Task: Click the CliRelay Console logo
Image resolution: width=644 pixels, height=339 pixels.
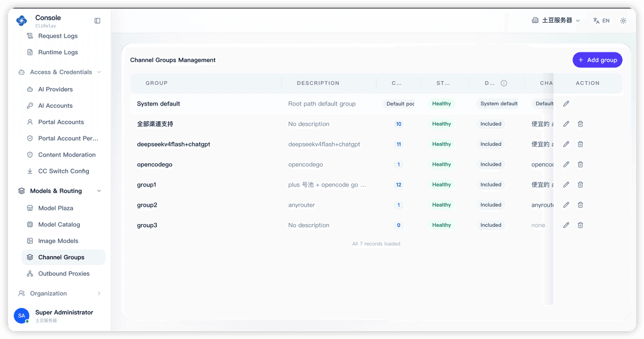Action: pyautogui.click(x=21, y=20)
